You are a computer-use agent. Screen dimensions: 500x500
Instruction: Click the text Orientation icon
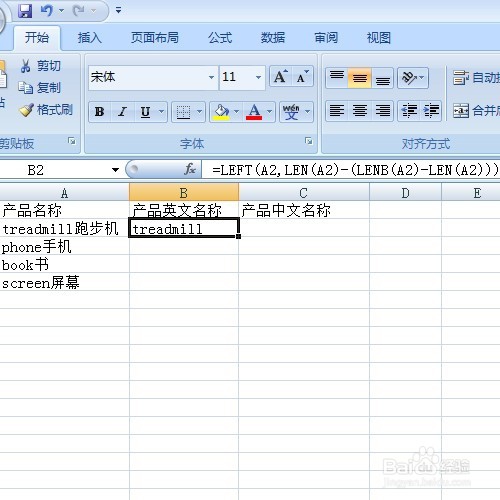[409, 78]
